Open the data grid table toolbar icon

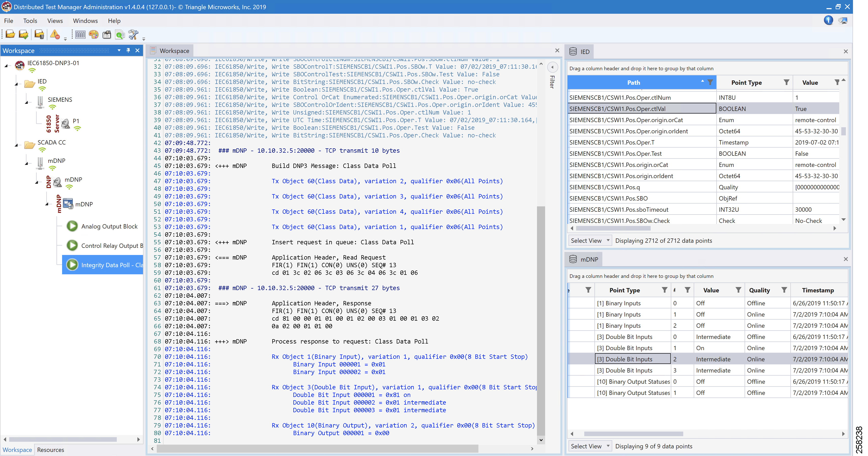coord(80,34)
